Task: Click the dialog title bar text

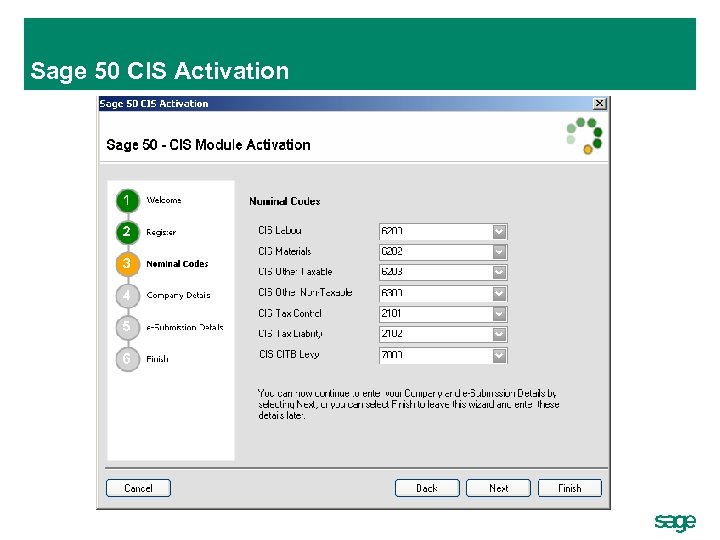Action: point(154,103)
